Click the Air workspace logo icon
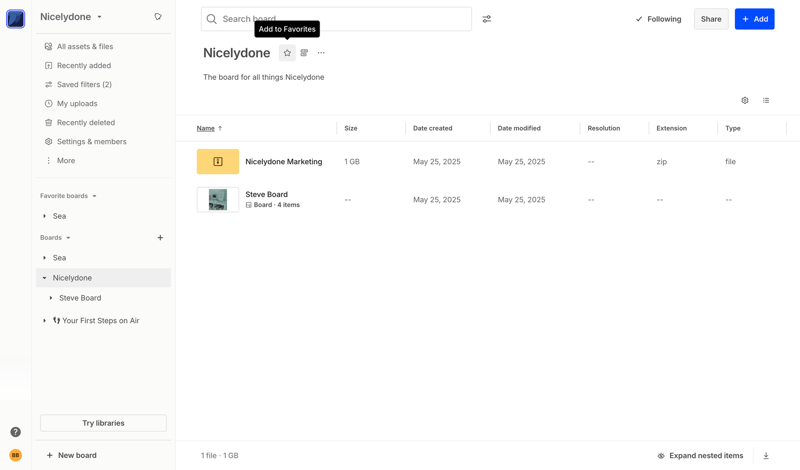The image size is (800, 470). tap(15, 19)
